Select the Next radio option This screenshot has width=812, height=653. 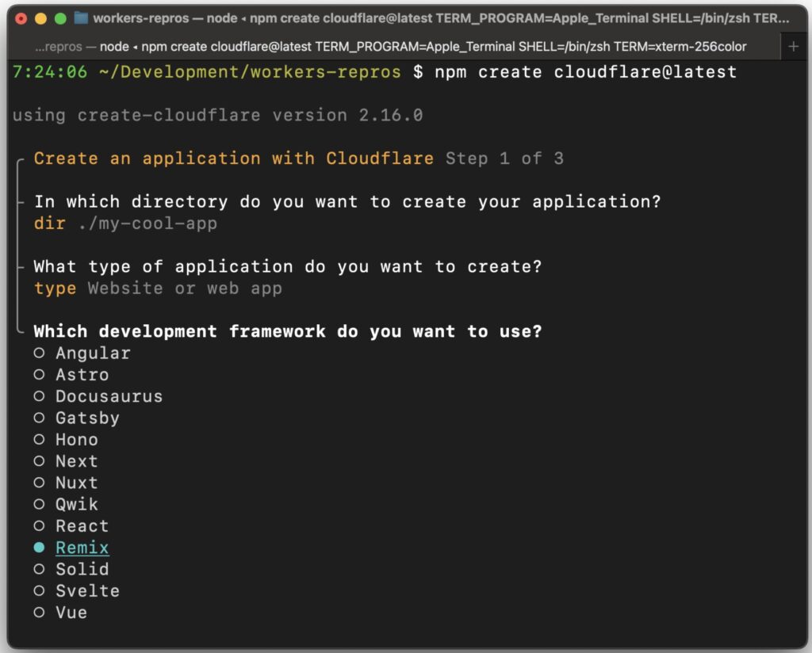40,461
